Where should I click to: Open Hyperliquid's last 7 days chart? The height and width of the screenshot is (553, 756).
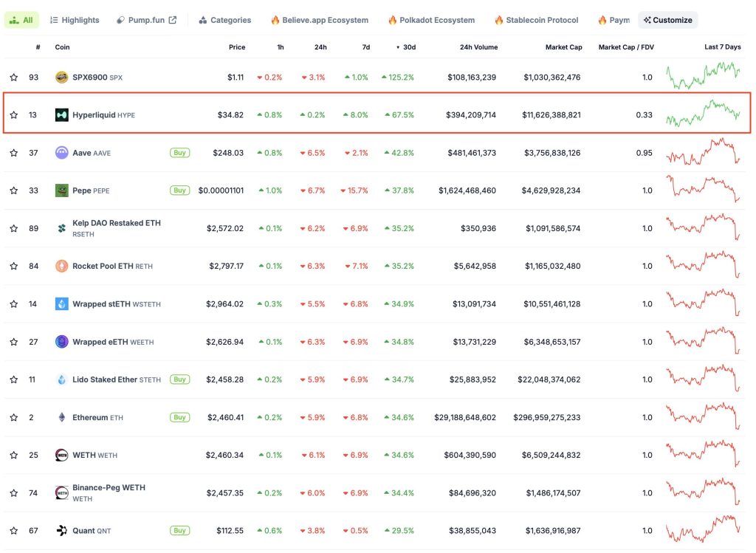pos(703,114)
